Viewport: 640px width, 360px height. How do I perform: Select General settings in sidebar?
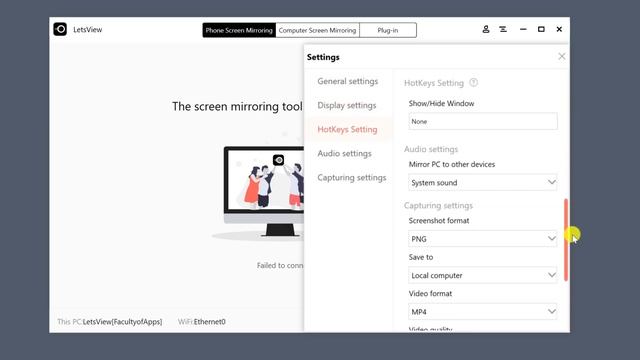pyautogui.click(x=348, y=81)
